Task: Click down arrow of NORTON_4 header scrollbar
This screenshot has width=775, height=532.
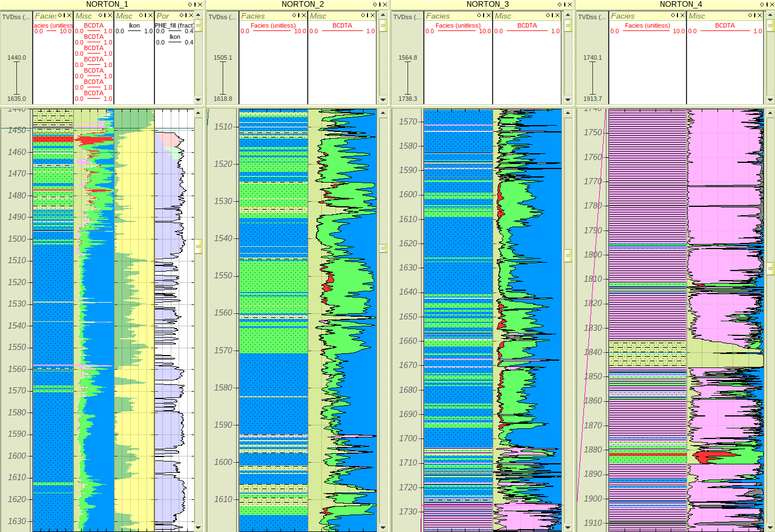Action: point(770,100)
